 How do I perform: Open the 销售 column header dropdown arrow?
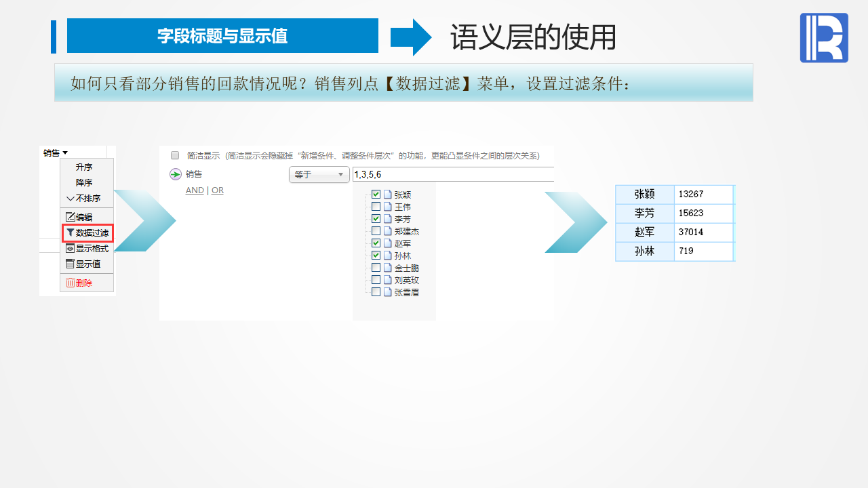coord(65,153)
